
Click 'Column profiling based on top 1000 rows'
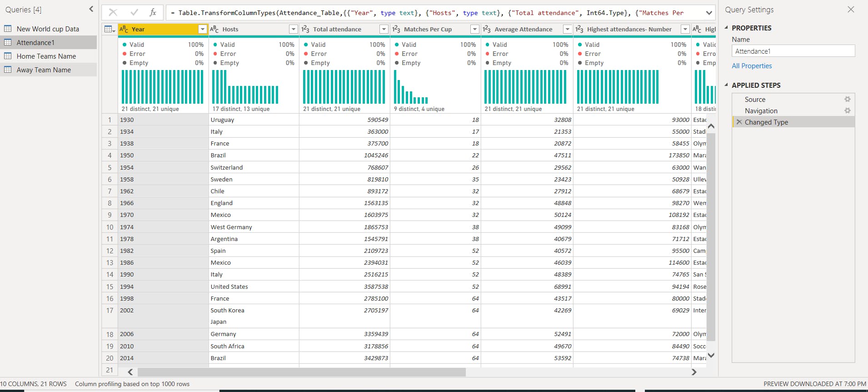click(x=132, y=384)
